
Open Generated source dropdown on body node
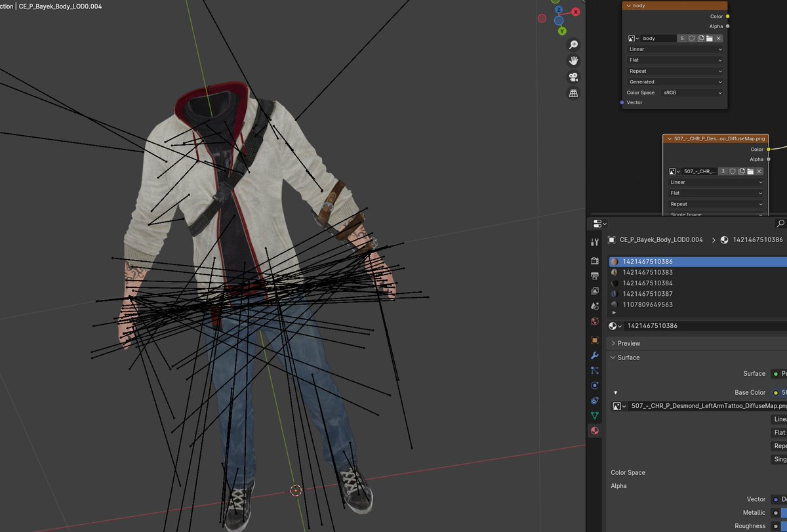(x=675, y=82)
